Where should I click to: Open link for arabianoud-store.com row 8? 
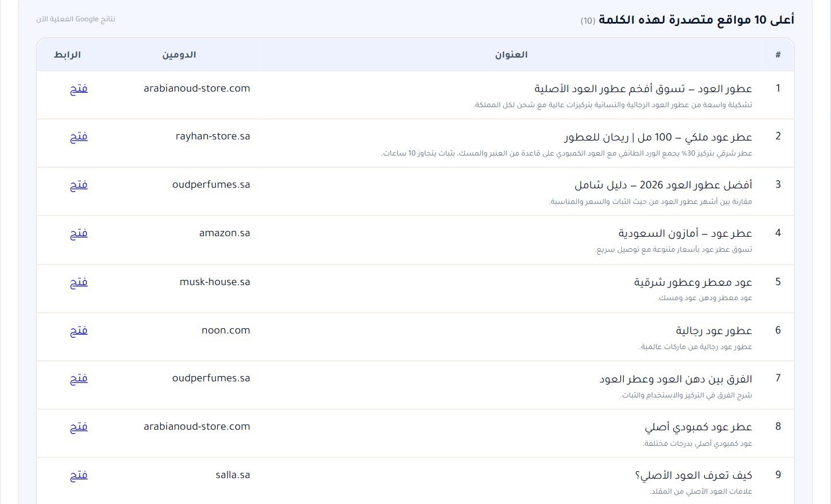pos(79,427)
